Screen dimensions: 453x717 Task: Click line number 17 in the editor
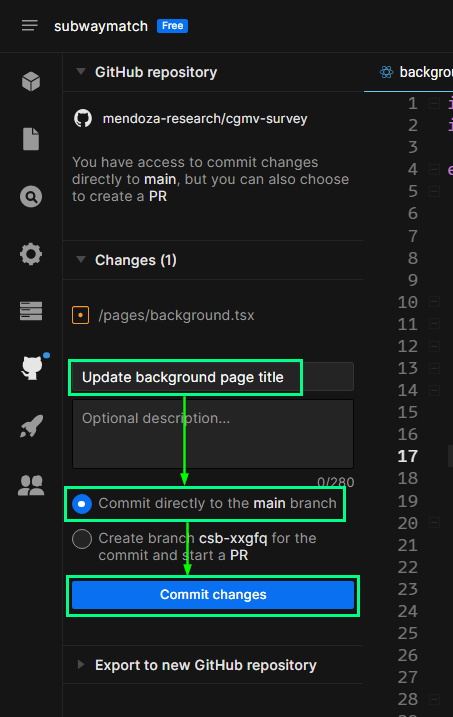[408, 456]
